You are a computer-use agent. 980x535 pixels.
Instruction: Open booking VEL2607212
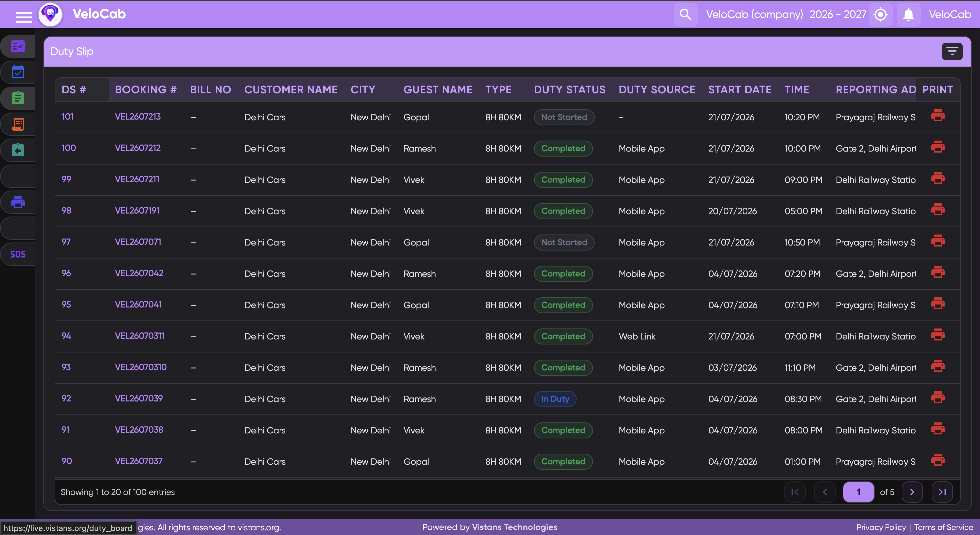pos(138,148)
